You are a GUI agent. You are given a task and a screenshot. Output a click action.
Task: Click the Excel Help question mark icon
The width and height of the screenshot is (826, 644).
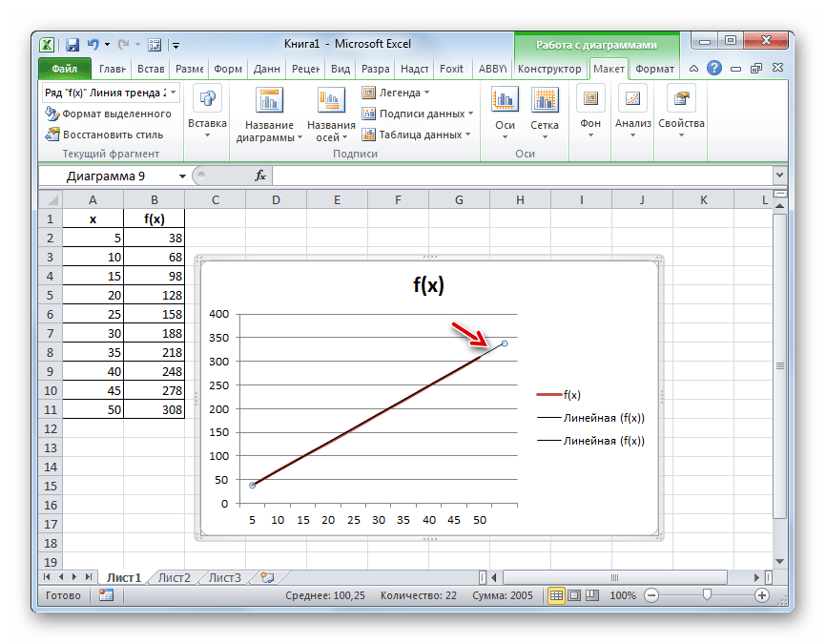pyautogui.click(x=713, y=68)
